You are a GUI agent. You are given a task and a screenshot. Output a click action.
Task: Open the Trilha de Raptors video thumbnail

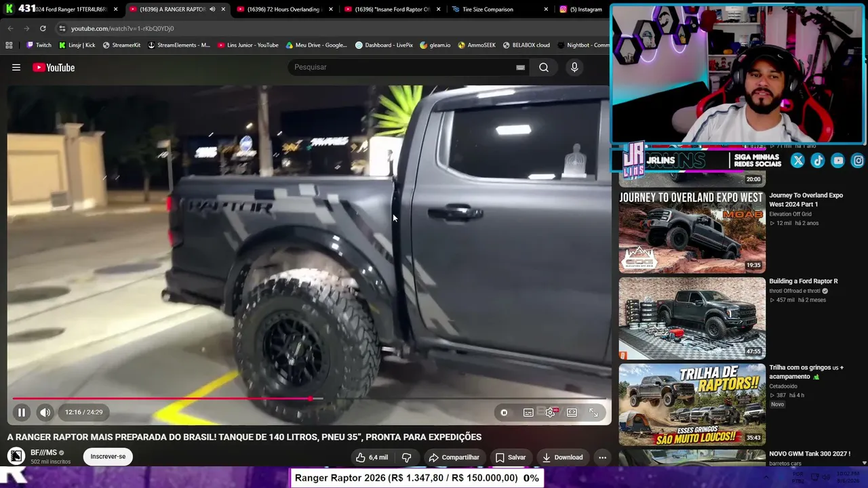click(x=692, y=405)
